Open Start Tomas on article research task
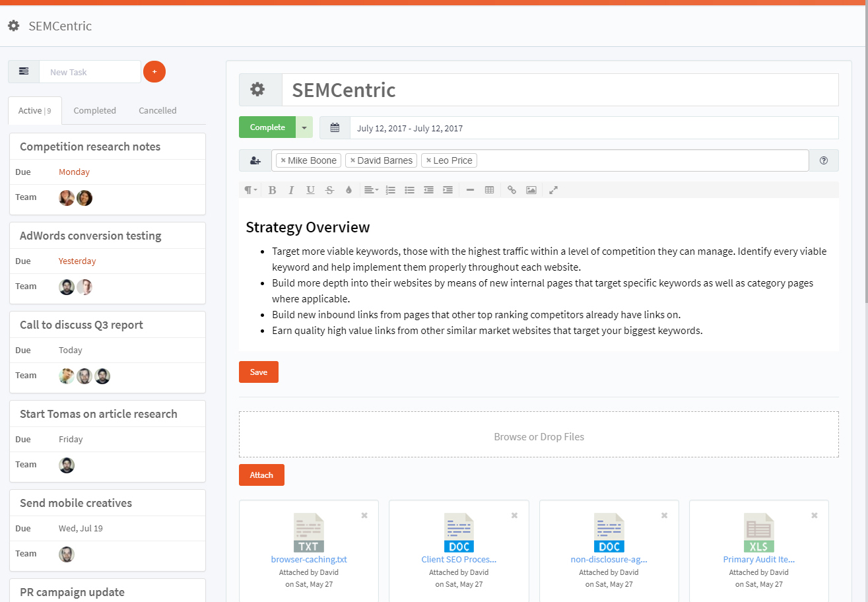868x602 pixels. tap(98, 414)
